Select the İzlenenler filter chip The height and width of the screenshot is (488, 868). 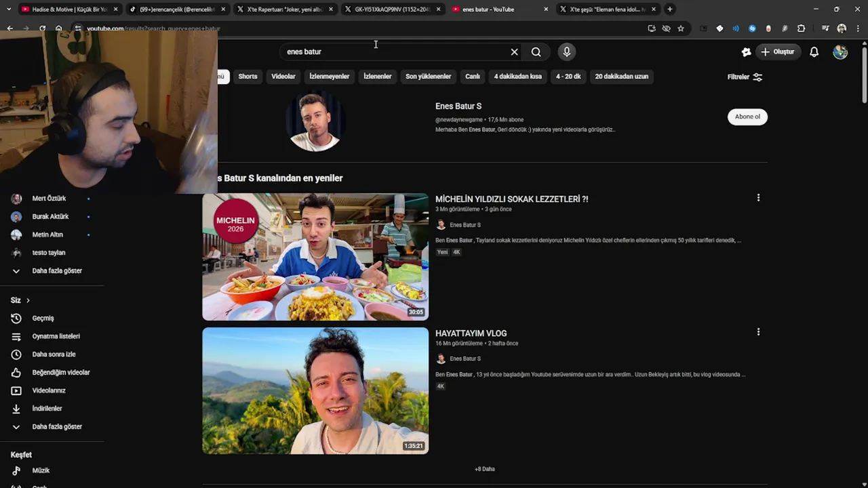point(378,77)
